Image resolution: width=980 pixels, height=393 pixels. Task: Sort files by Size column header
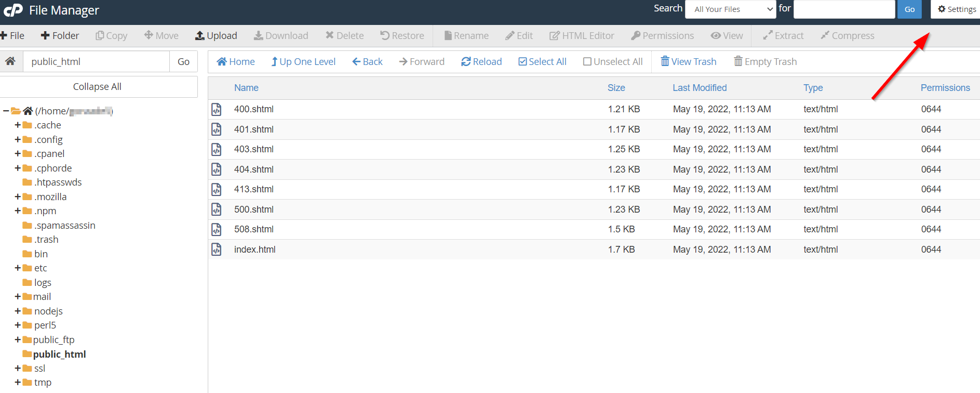(x=616, y=88)
